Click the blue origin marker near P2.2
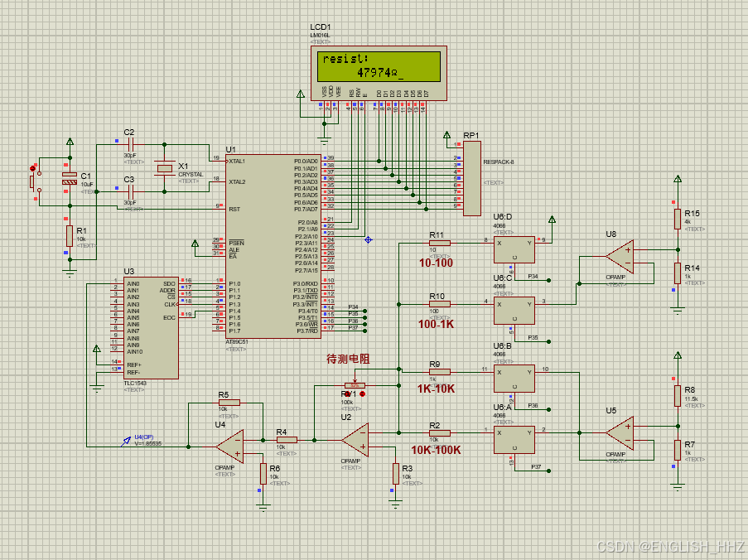This screenshot has height=560, width=748. tap(369, 239)
